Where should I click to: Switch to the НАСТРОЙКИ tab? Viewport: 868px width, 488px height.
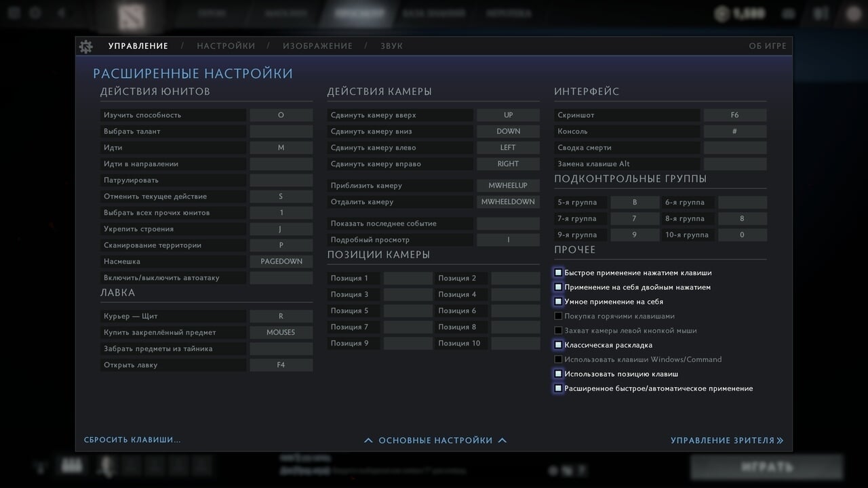point(226,46)
